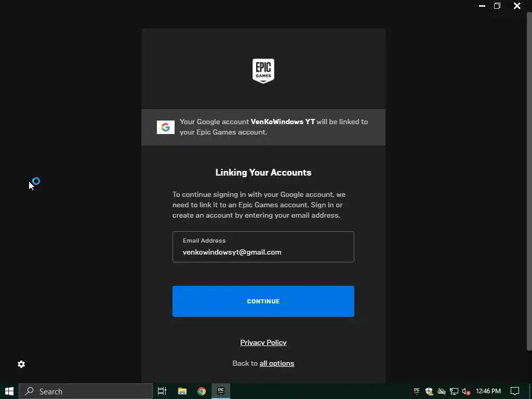This screenshot has height=399, width=532.
Task: Open Windows Security tray icon
Action: pos(429,391)
